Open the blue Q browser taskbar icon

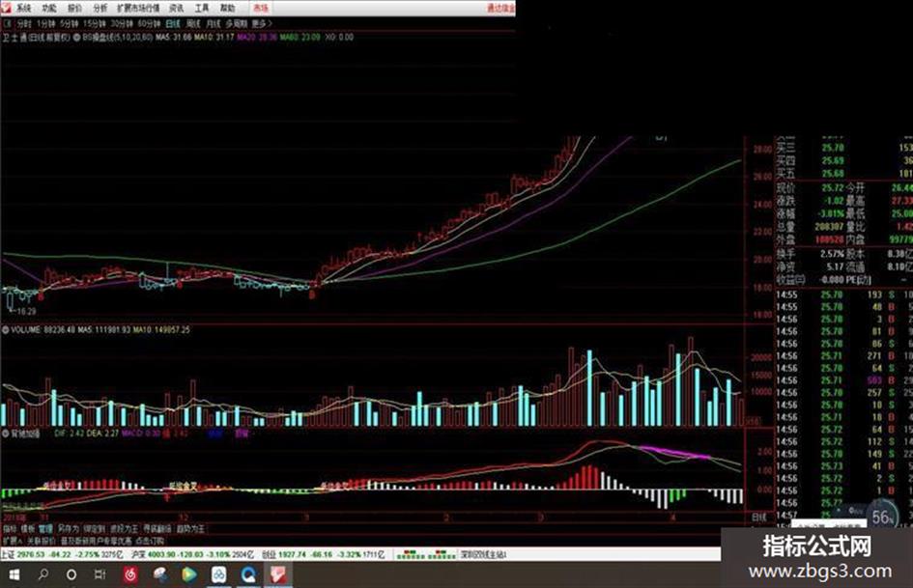tap(248, 574)
